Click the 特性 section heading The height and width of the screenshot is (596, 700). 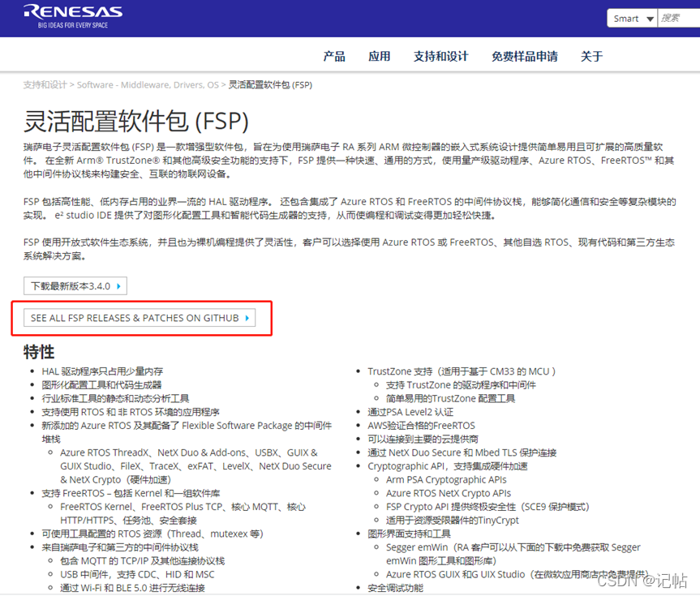point(39,352)
